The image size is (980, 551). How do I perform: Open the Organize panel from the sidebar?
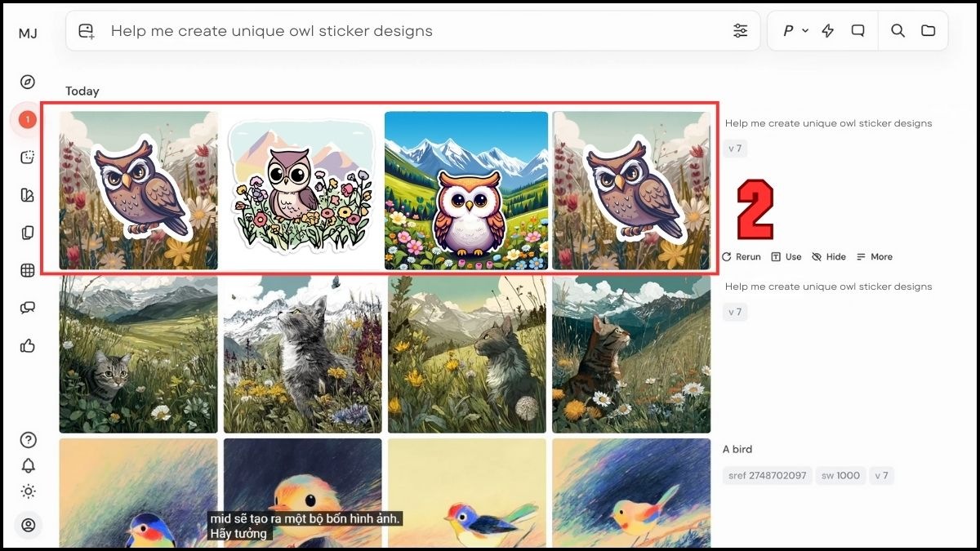[x=28, y=232]
